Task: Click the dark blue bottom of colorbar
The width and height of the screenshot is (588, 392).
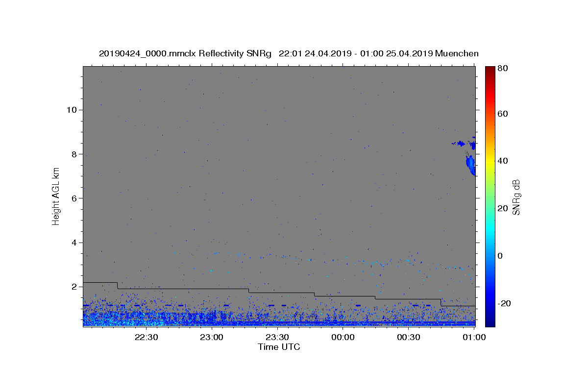Action: tap(490, 322)
